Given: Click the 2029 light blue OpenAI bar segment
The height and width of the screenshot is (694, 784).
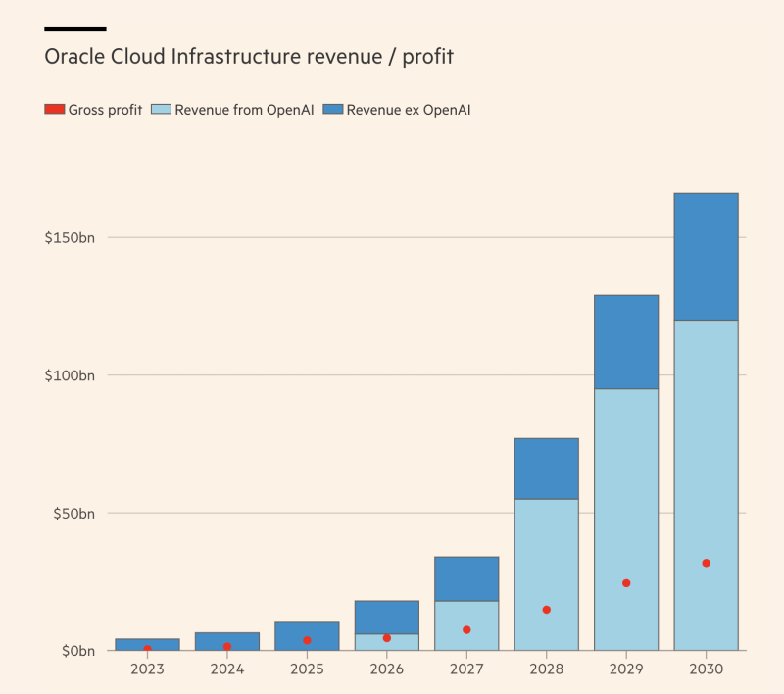Looking at the screenshot, I should point(626,520).
